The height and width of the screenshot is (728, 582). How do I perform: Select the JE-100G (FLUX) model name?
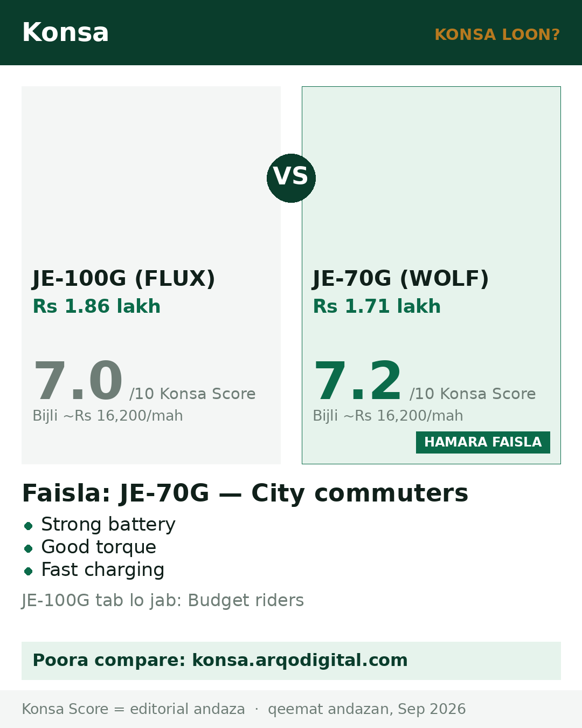(x=124, y=278)
